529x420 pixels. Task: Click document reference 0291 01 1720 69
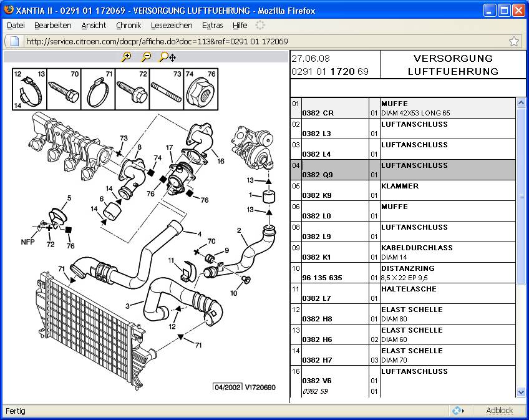point(330,72)
